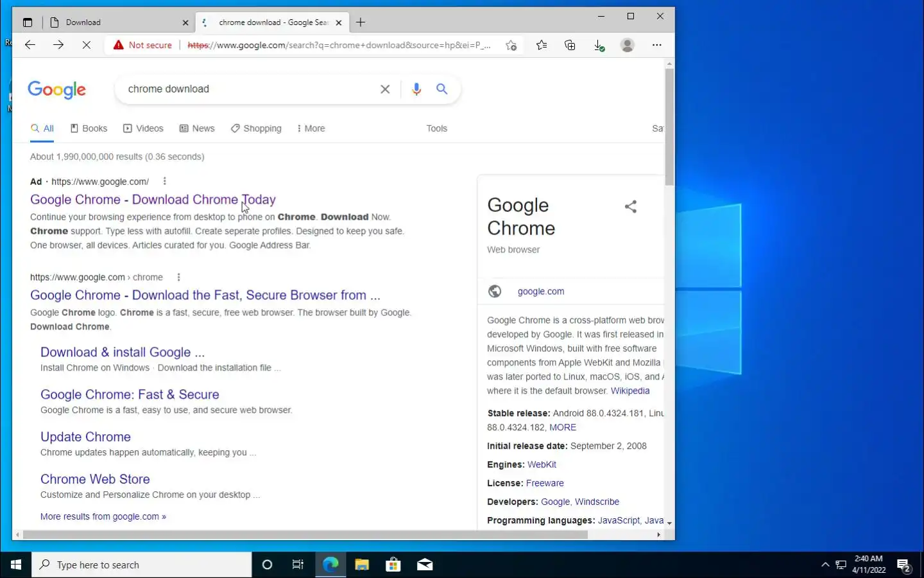
Task: Open the google.com chrome result options menu
Action: [x=179, y=277]
